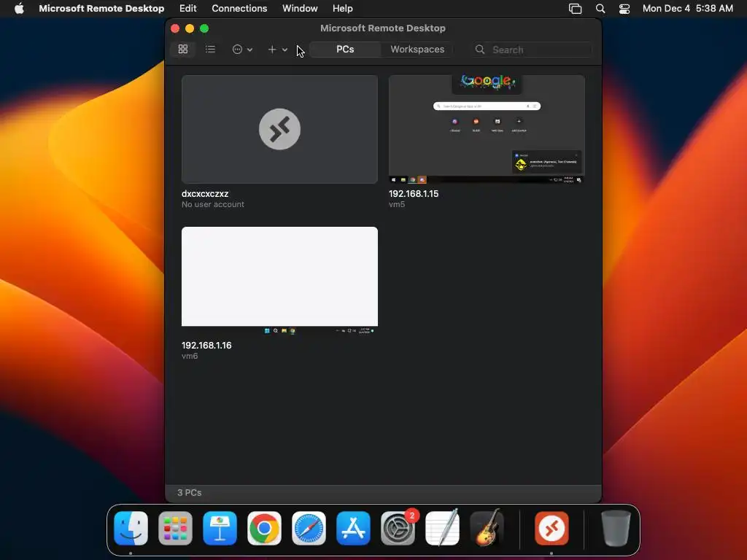The image size is (747, 560).
Task: Open Finder from the dock
Action: pyautogui.click(x=131, y=528)
